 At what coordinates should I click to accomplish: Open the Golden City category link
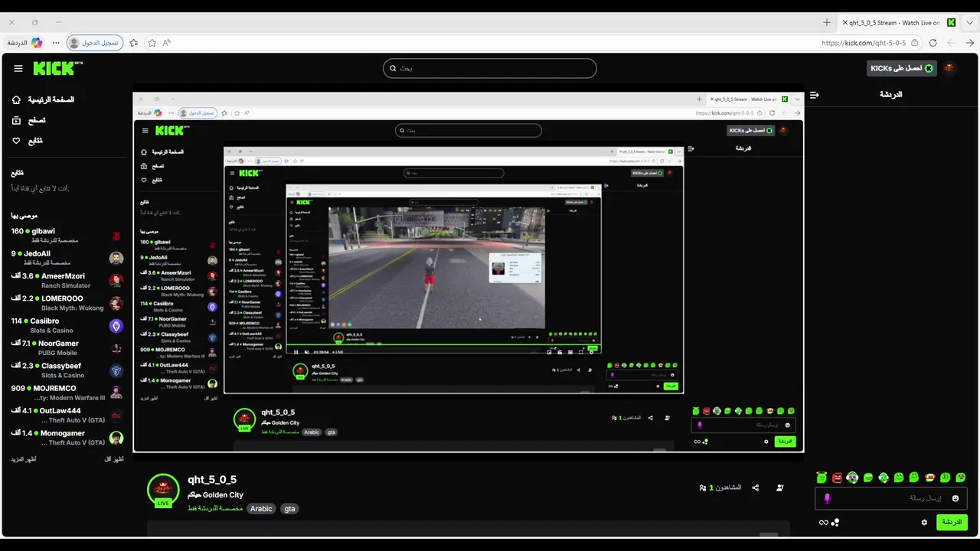point(215,495)
